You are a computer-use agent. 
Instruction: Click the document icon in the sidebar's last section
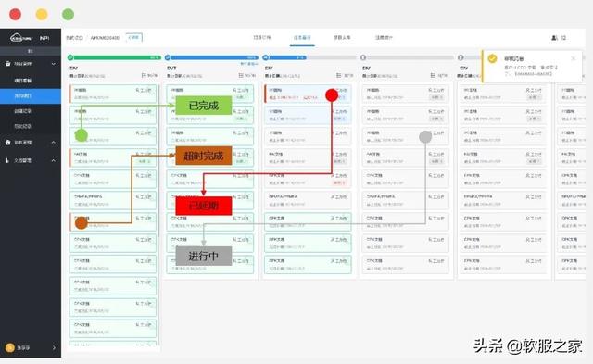coord(7,160)
